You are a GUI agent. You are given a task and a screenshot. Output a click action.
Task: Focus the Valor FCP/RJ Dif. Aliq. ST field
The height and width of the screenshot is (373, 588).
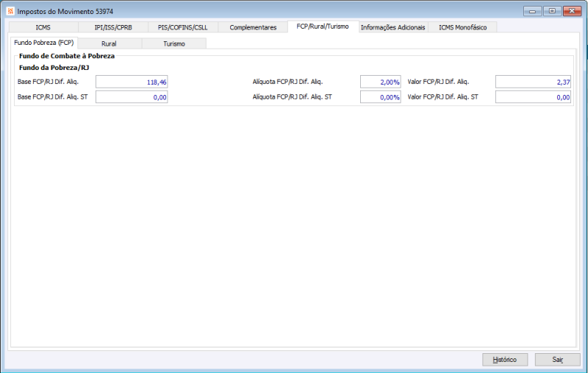tap(533, 97)
